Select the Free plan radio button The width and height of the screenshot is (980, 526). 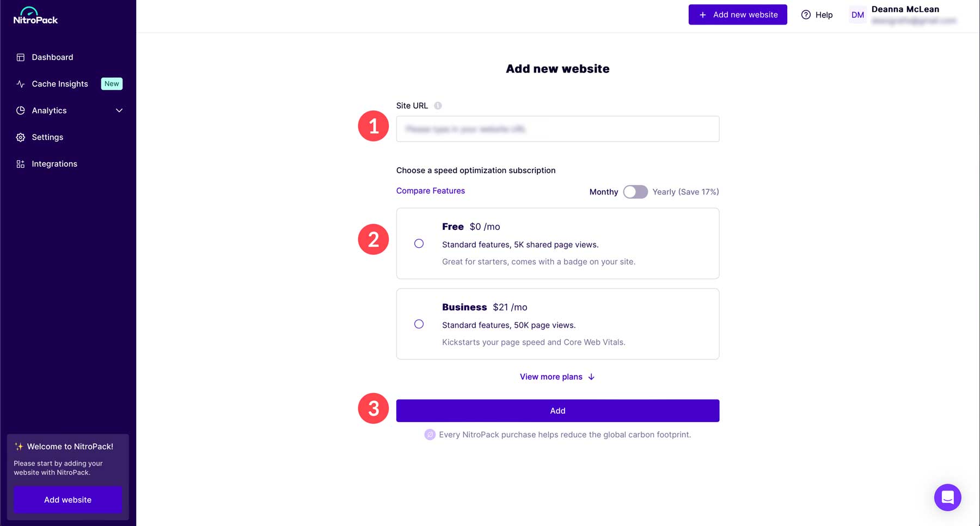[x=419, y=243]
